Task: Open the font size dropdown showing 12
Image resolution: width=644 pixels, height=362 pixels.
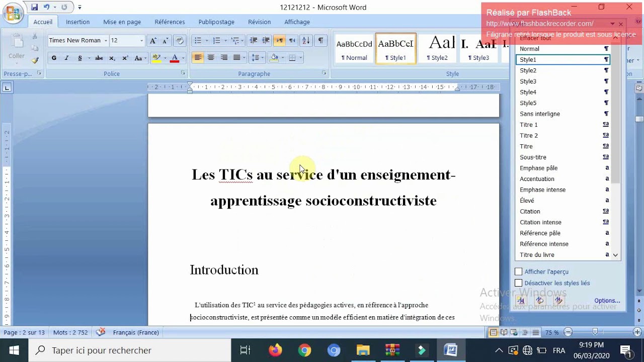Action: (x=141, y=41)
